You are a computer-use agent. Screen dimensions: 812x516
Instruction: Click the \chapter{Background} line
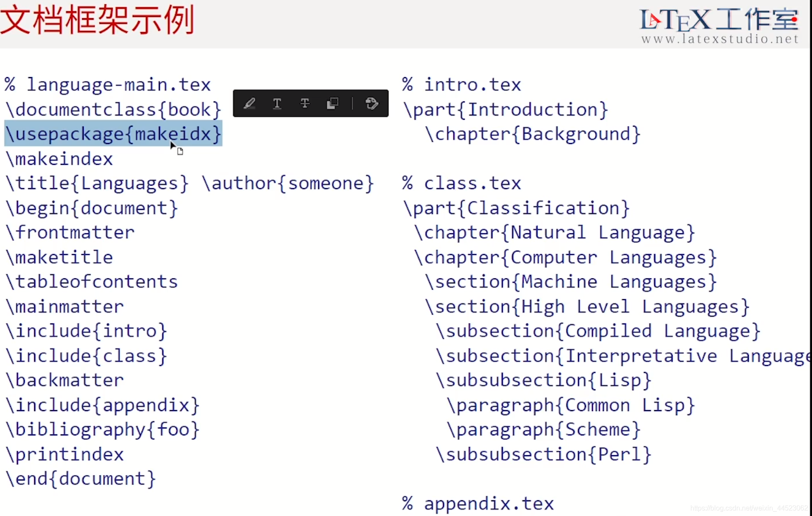pyautogui.click(x=533, y=134)
